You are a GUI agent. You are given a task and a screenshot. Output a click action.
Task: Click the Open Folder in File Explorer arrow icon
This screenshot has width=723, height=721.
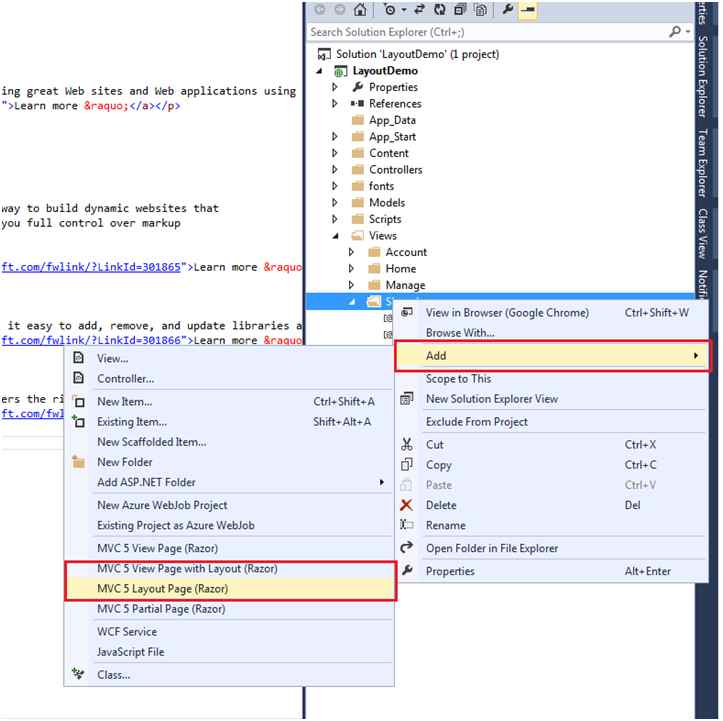[x=407, y=548]
